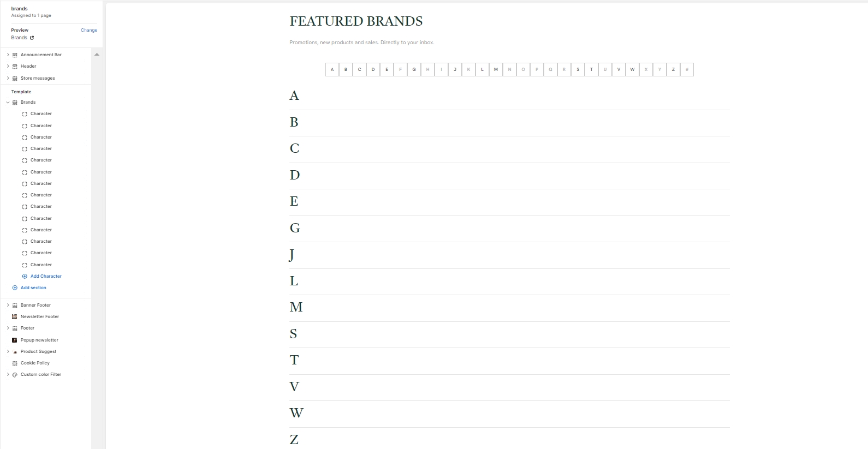Select the first Character block under Brands
868x449 pixels.
point(41,113)
